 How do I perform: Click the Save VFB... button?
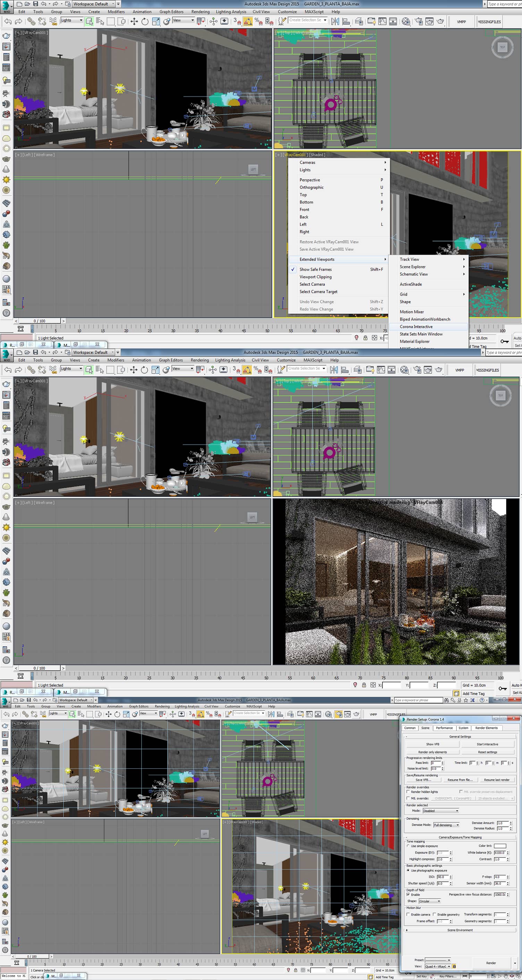[423, 780]
